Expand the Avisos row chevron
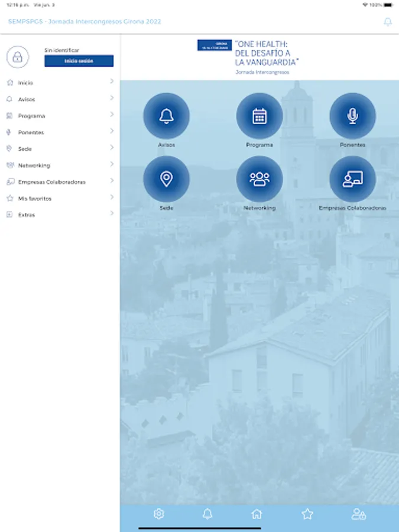The width and height of the screenshot is (399, 532). [x=112, y=98]
